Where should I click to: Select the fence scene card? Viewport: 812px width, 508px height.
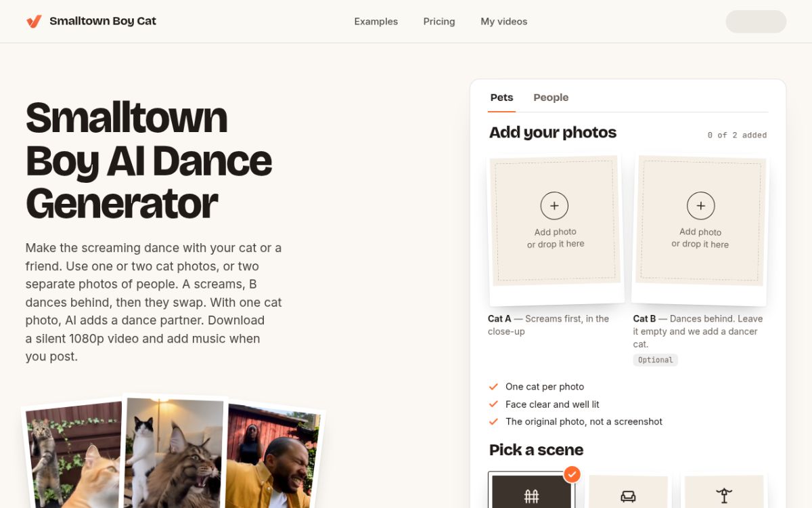531,490
